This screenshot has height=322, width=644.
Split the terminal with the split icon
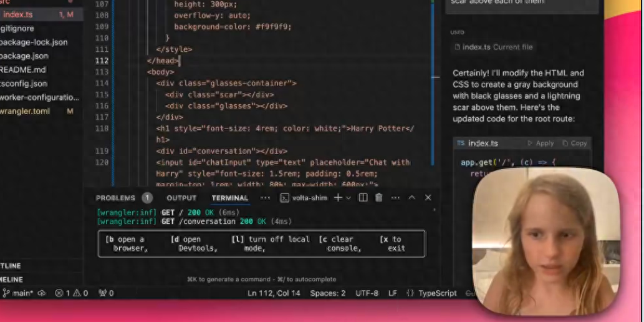pos(363,198)
